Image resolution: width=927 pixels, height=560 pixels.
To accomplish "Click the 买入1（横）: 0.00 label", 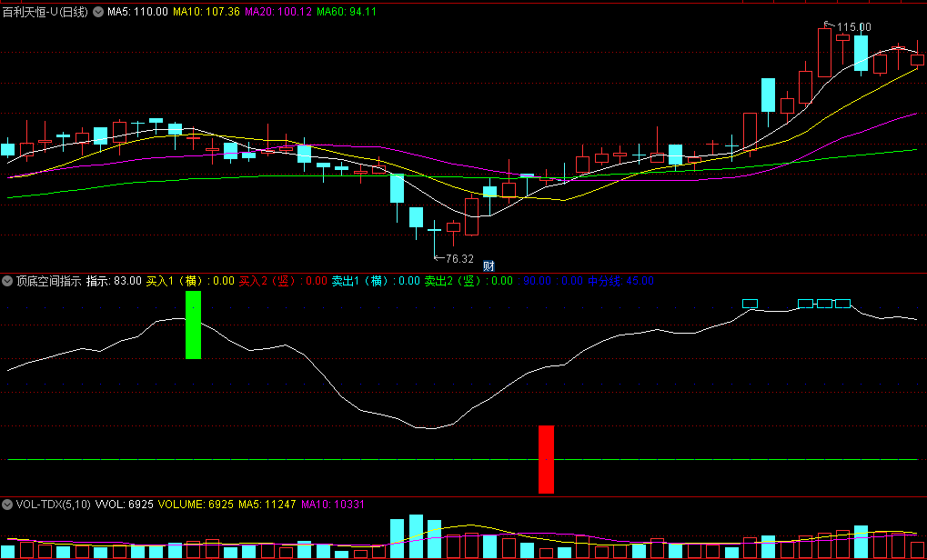I will 190,281.
